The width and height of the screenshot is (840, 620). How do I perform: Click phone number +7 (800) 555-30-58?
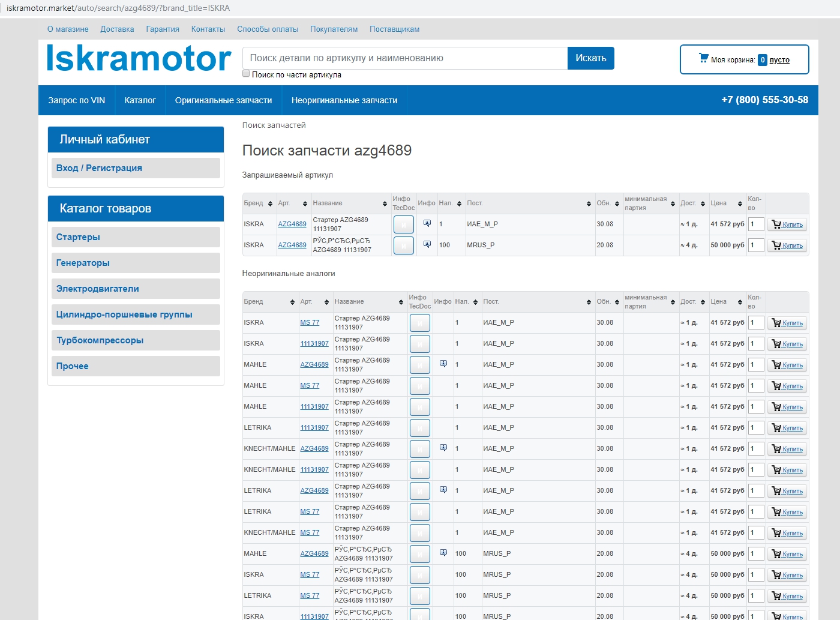tap(764, 100)
